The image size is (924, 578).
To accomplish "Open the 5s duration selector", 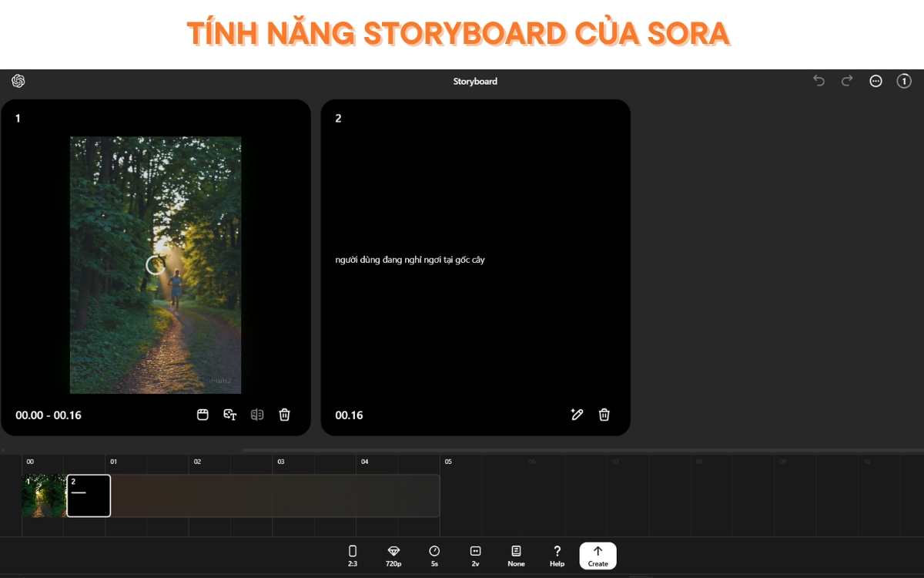I will point(434,556).
